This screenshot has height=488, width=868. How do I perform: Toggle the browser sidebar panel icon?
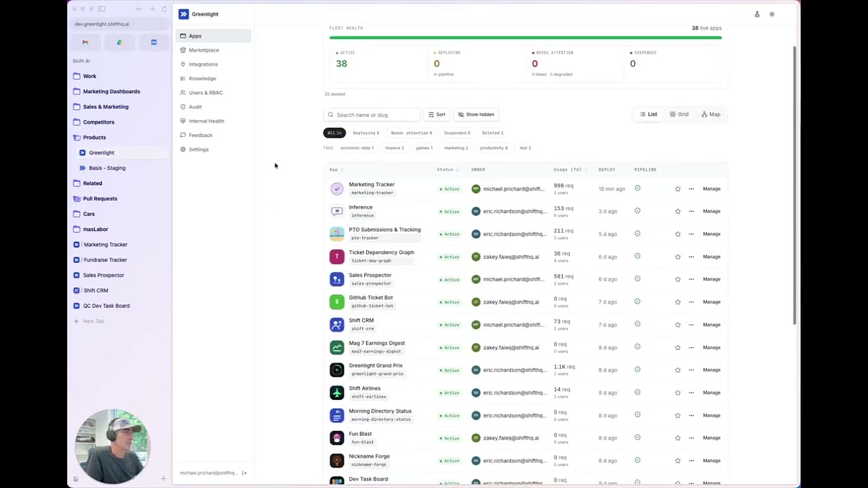click(x=102, y=9)
